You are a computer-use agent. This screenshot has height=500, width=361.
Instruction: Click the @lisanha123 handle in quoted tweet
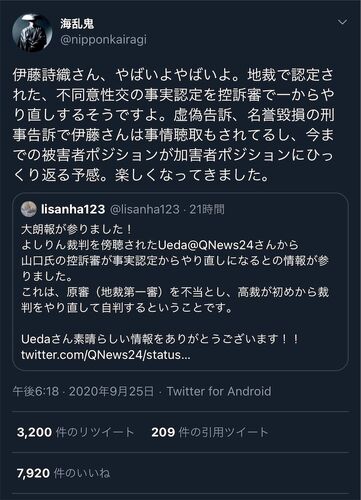pyautogui.click(x=145, y=209)
